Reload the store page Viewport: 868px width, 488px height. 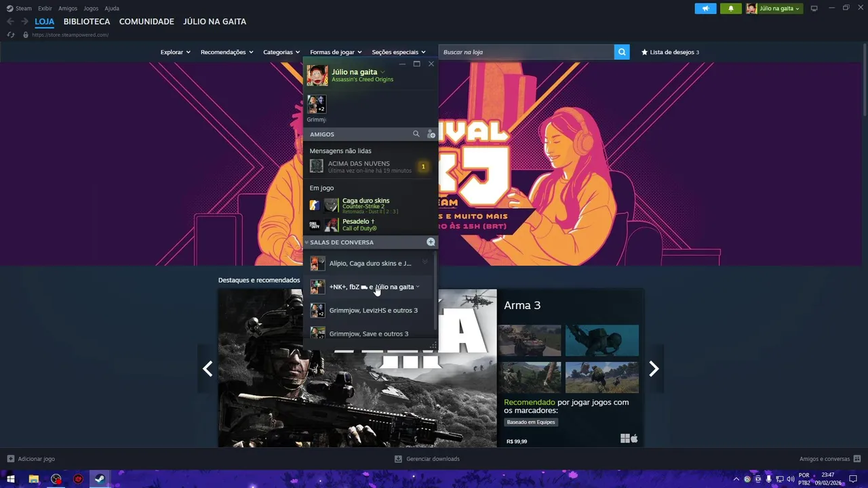point(10,35)
